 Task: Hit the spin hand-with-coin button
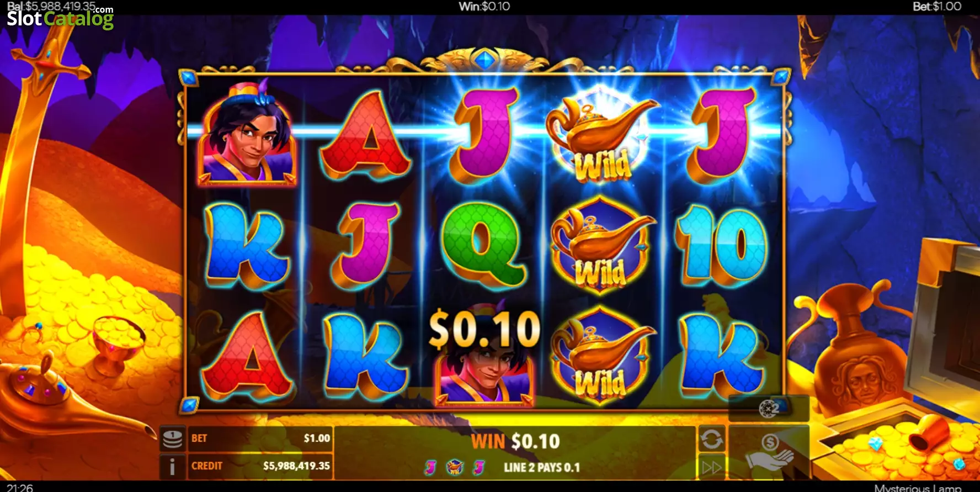pyautogui.click(x=769, y=452)
